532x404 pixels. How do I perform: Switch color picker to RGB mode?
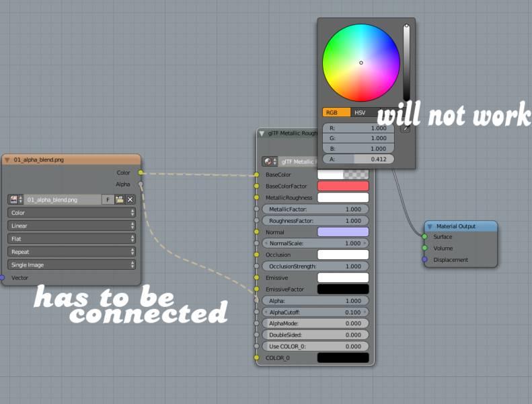tap(336, 112)
